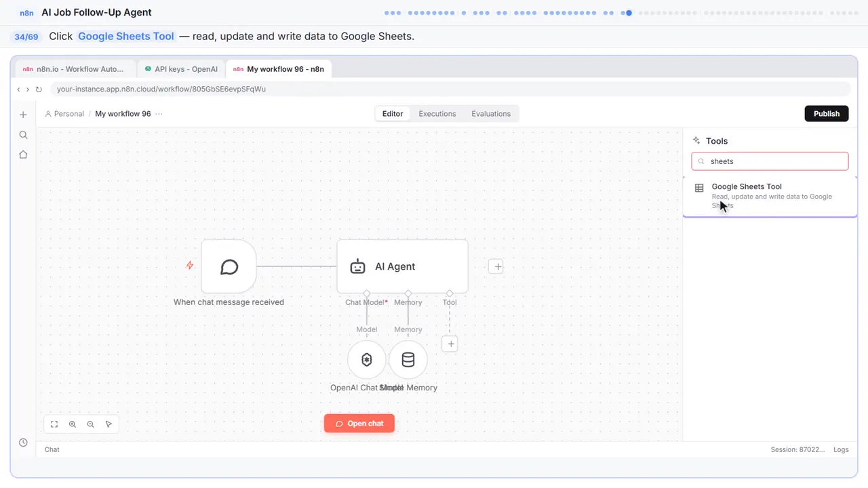Open search via magnifier icon in sidebar
The image size is (868, 488).
click(x=23, y=135)
